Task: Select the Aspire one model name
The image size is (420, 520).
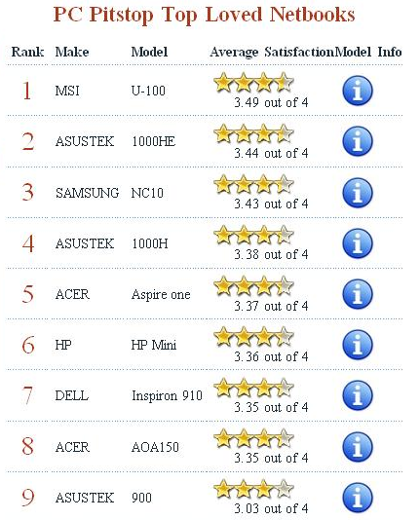Action: (161, 294)
